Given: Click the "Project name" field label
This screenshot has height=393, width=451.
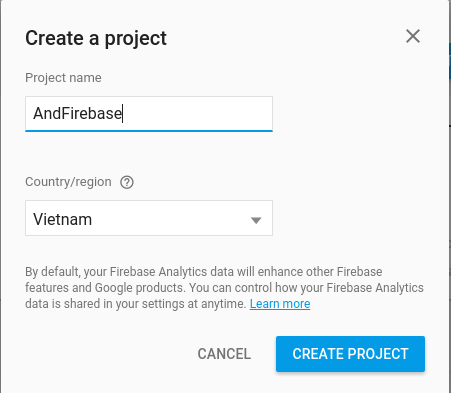Looking at the screenshot, I should tap(63, 78).
